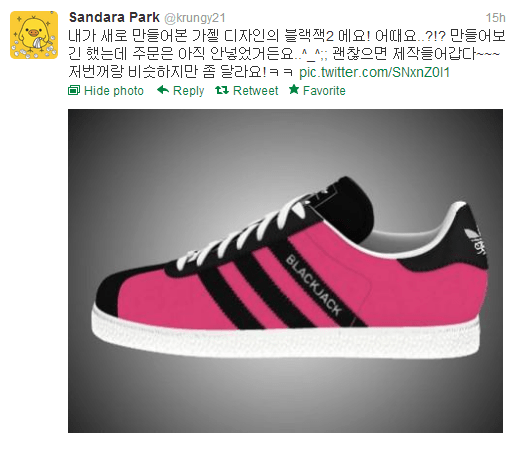Screen dimensions: 517x455
Task: Open the Sandara Park profile name
Action: (x=114, y=17)
